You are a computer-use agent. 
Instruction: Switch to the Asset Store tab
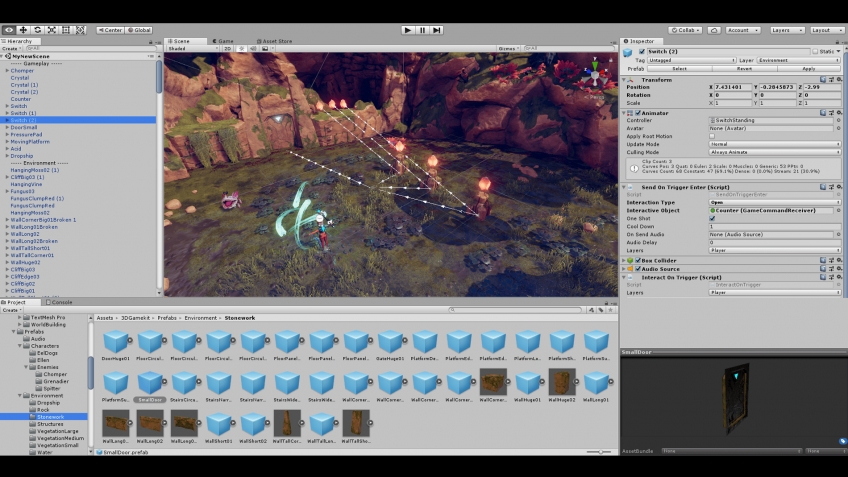point(274,41)
